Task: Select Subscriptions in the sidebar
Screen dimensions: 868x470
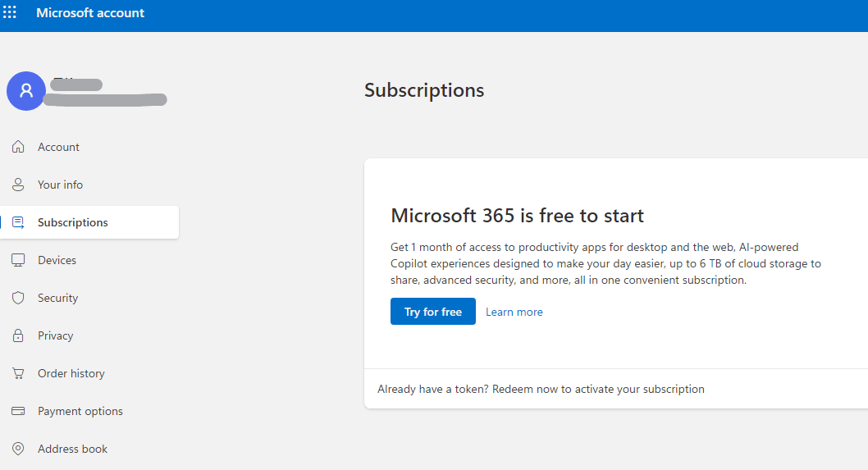Action: pos(89,222)
